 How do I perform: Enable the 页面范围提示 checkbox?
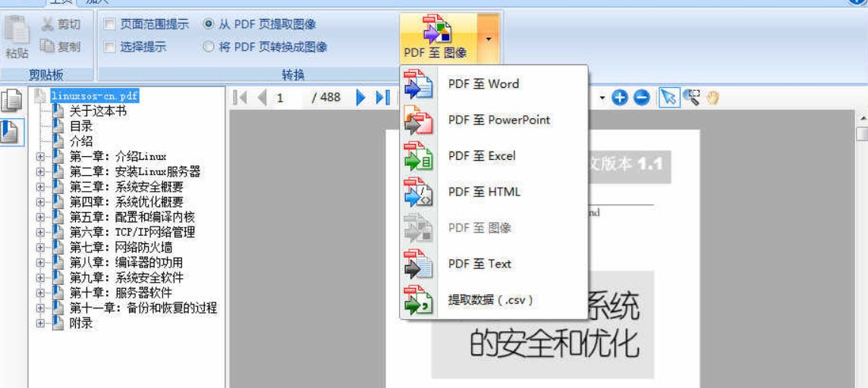[109, 24]
